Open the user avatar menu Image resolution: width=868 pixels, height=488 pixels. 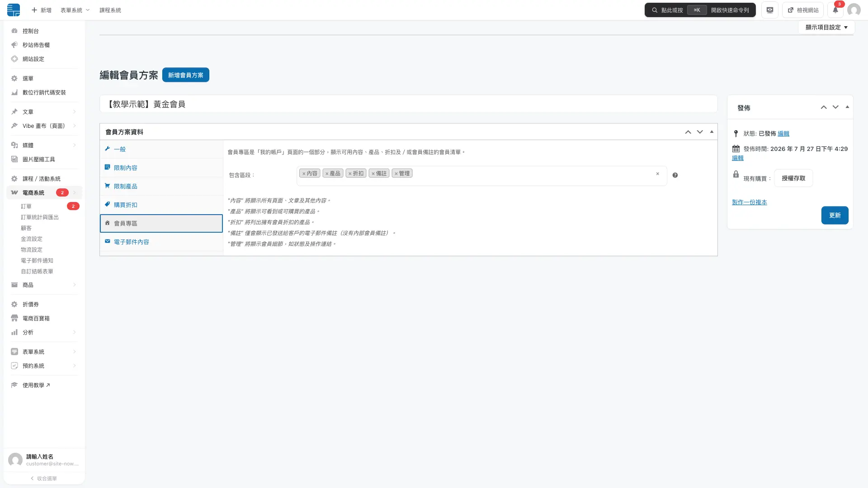pos(854,9)
